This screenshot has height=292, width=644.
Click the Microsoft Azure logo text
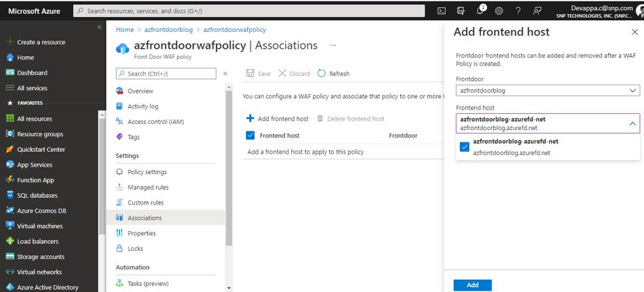tap(34, 11)
